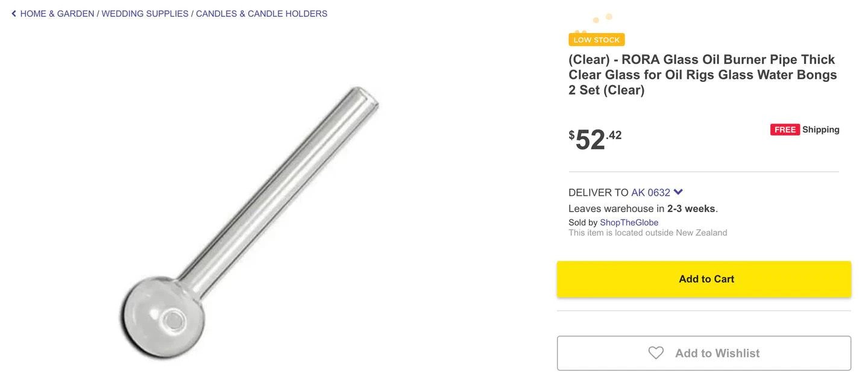Open the glass pipe product image

coord(249,223)
